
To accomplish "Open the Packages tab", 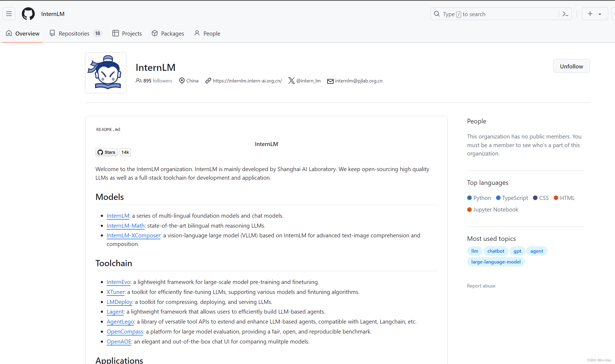I will 168,33.
